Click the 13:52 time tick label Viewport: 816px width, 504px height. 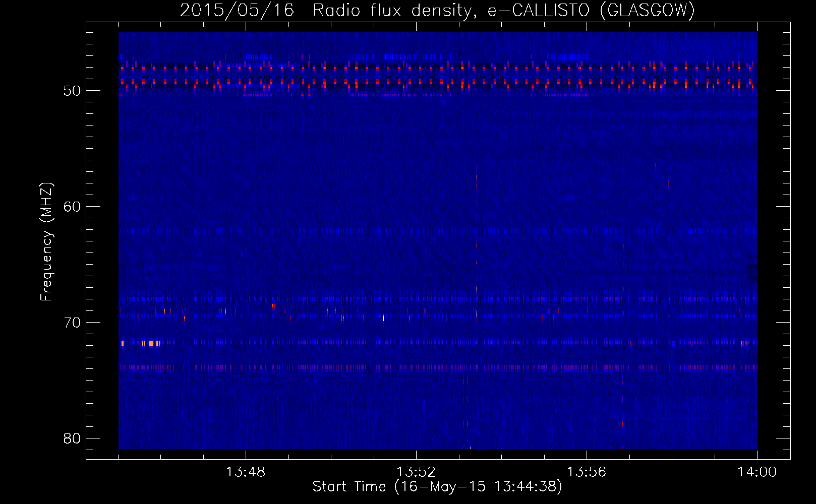(416, 472)
